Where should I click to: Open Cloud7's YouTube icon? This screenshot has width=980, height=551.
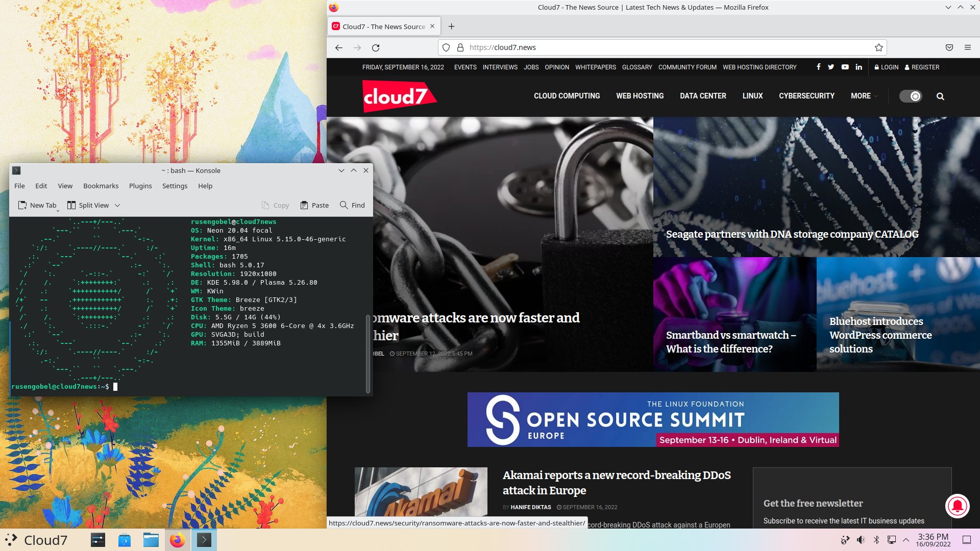845,67
